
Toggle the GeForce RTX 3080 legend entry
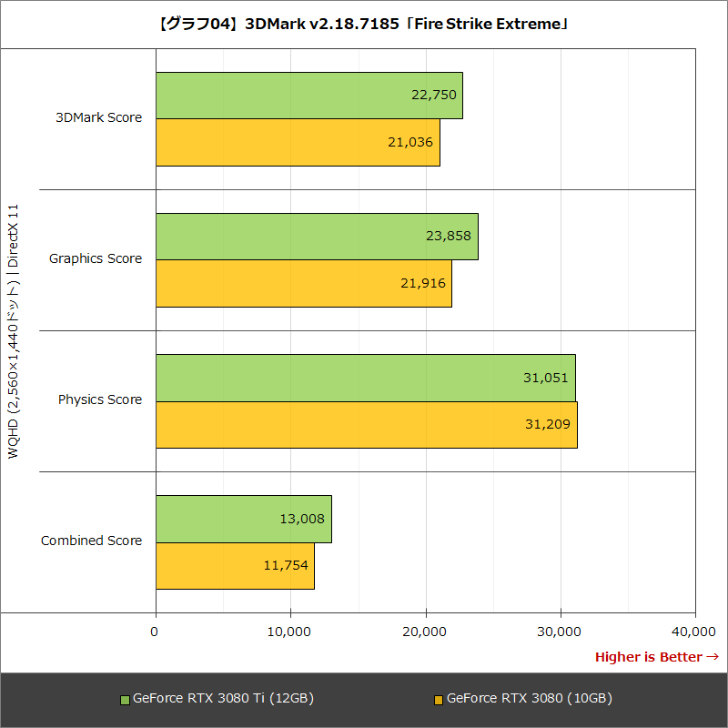pos(528,699)
